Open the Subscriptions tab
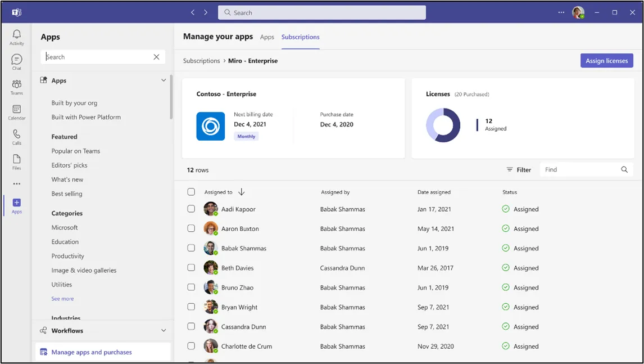The image size is (644, 364). click(300, 37)
